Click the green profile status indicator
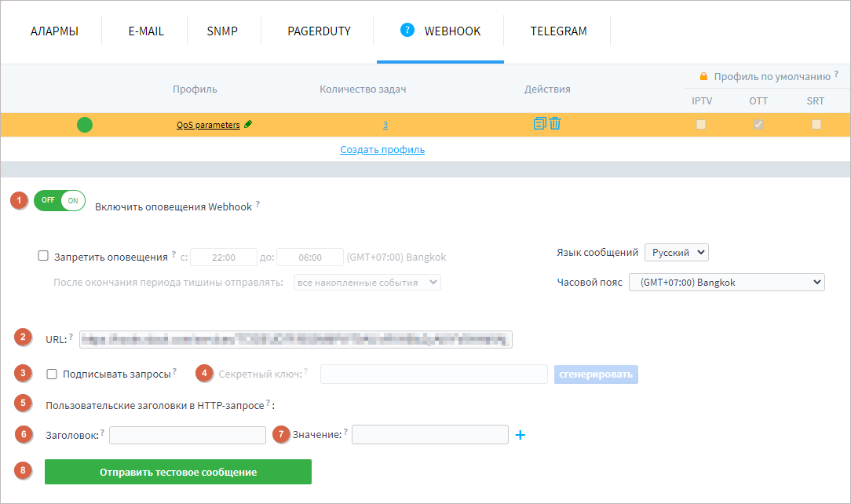This screenshot has width=851, height=504. click(x=85, y=124)
